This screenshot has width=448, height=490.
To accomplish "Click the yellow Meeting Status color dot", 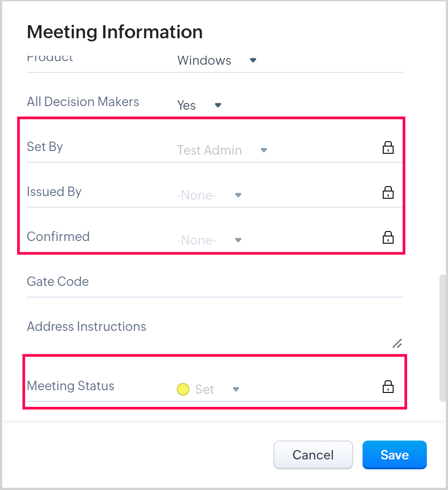I will [183, 389].
